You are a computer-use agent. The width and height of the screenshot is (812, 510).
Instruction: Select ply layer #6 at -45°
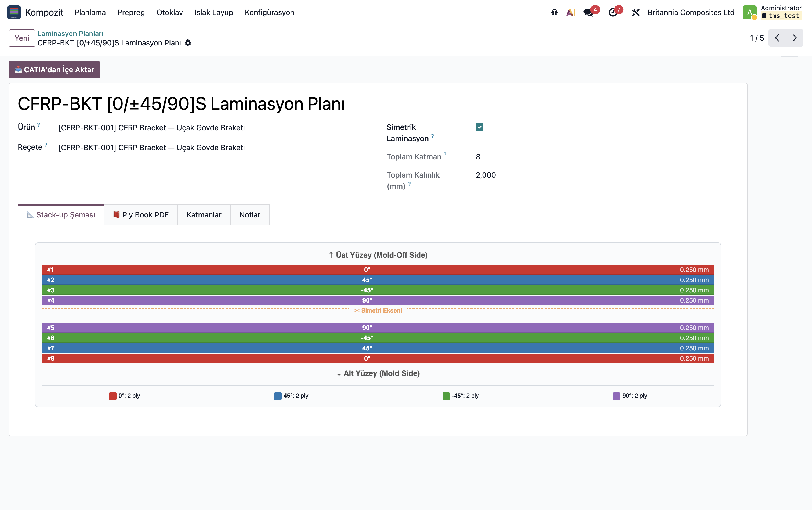click(378, 338)
